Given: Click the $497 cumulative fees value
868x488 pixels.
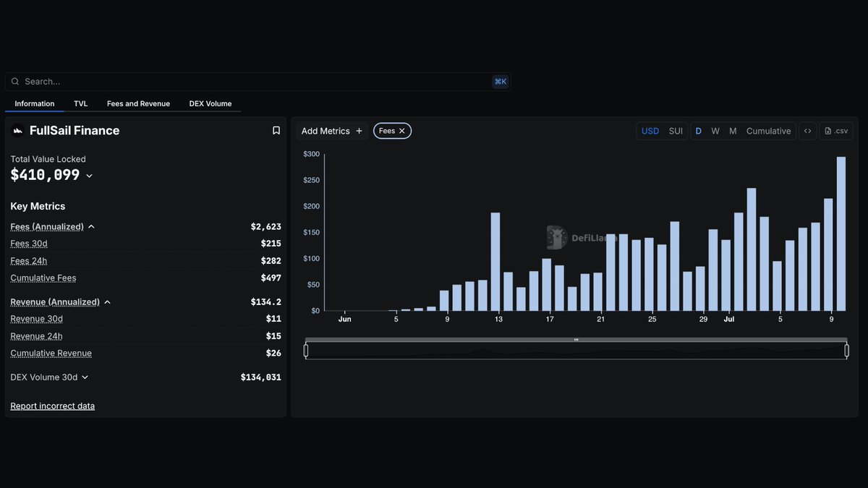Looking at the screenshot, I should point(271,278).
